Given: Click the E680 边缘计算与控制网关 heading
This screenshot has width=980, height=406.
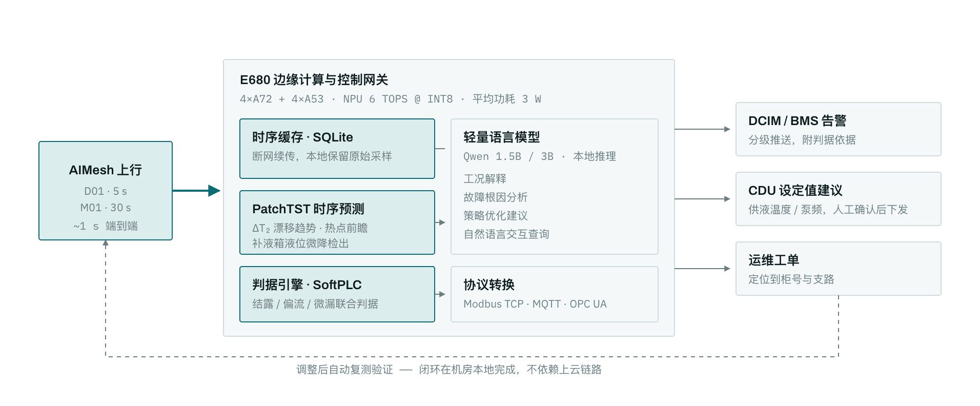Looking at the screenshot, I should [314, 80].
